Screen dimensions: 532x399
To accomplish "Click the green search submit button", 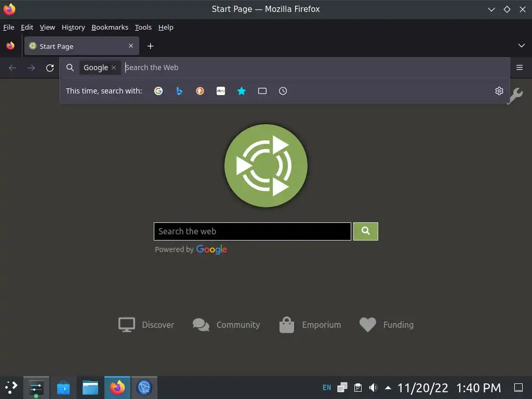I will 365,231.
